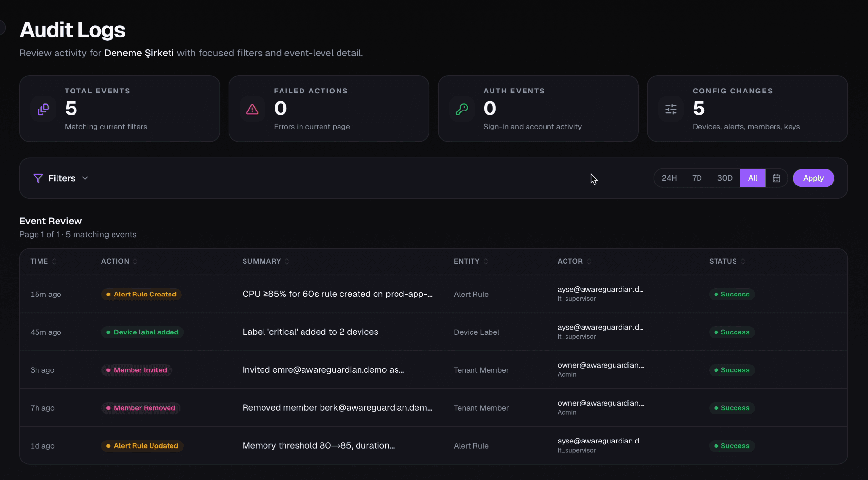This screenshot has width=868, height=480.
Task: Sort by Action column arrows
Action: tap(135, 261)
